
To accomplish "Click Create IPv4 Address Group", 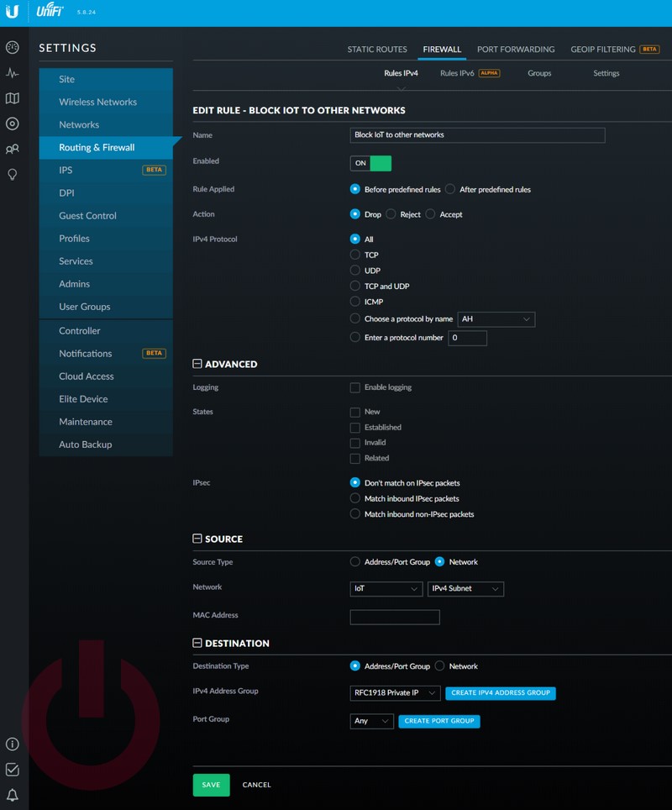I will pos(501,692).
